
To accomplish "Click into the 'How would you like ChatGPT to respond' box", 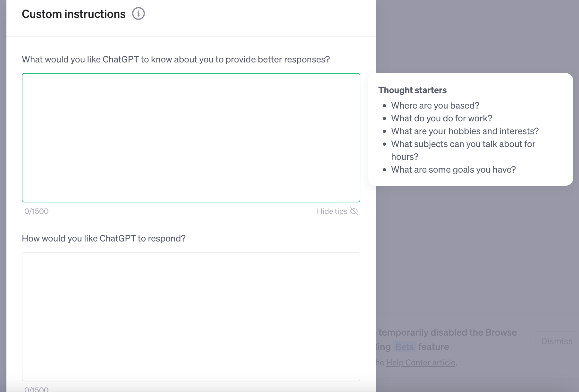I will (x=191, y=316).
